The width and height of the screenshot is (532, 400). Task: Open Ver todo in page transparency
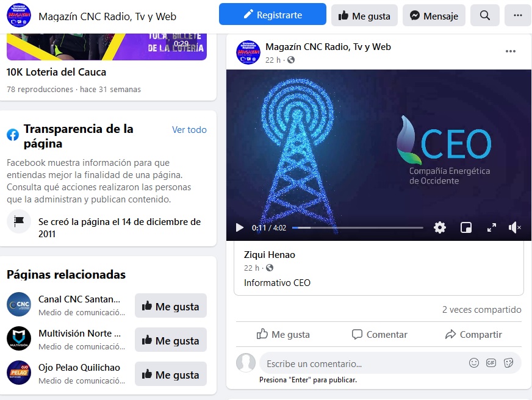coord(189,130)
